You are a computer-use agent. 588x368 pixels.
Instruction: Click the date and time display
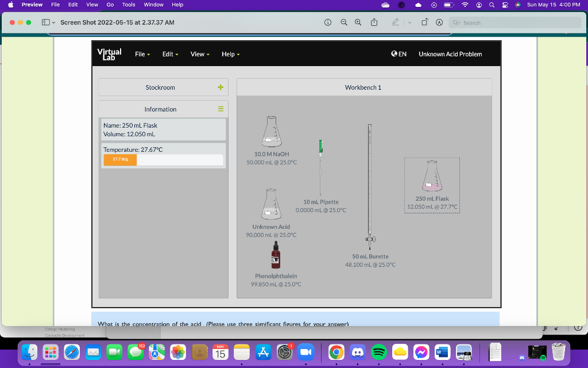(554, 5)
